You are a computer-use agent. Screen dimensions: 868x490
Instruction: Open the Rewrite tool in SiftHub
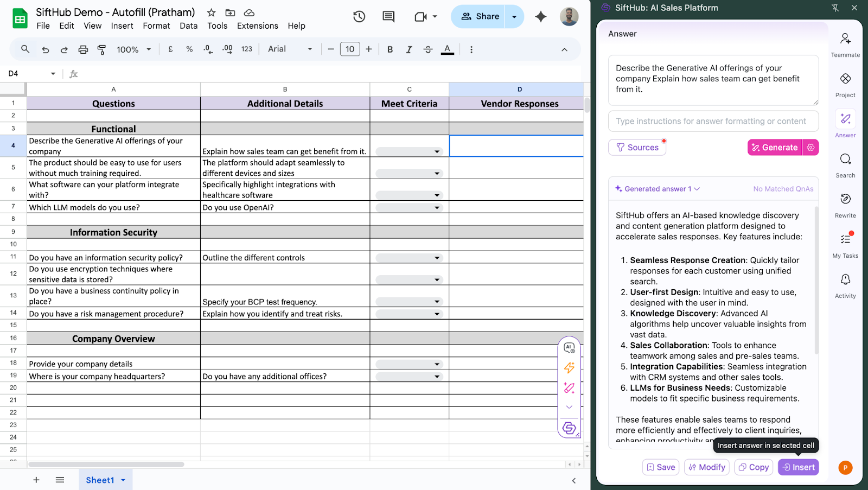point(845,199)
